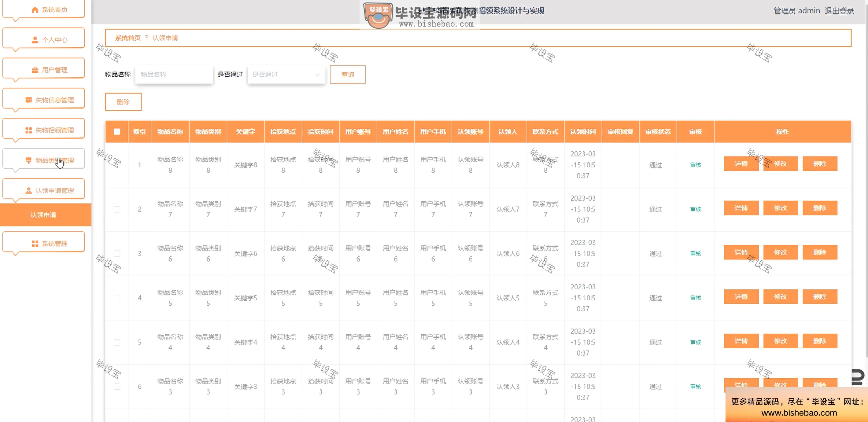Click 修改 for row 5

click(x=781, y=341)
